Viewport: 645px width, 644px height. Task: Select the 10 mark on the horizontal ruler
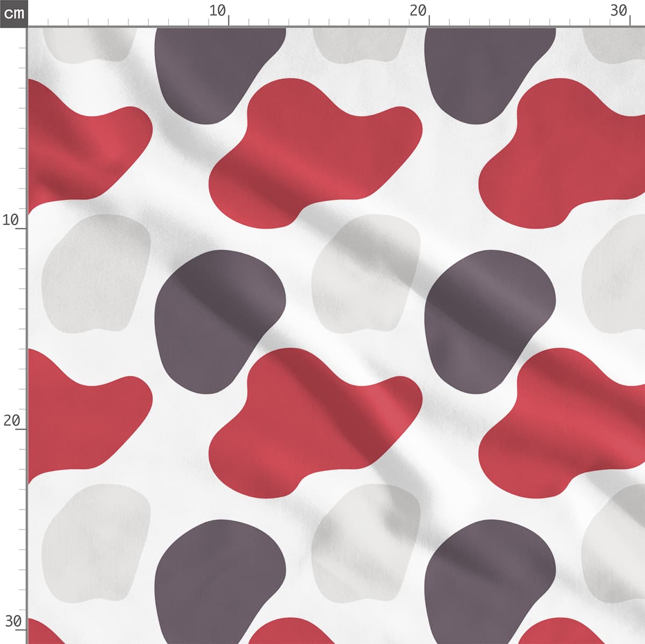tap(218, 11)
